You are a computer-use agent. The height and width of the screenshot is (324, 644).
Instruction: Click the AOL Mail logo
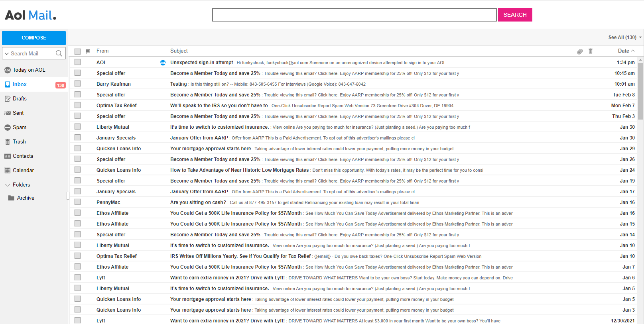(x=30, y=15)
